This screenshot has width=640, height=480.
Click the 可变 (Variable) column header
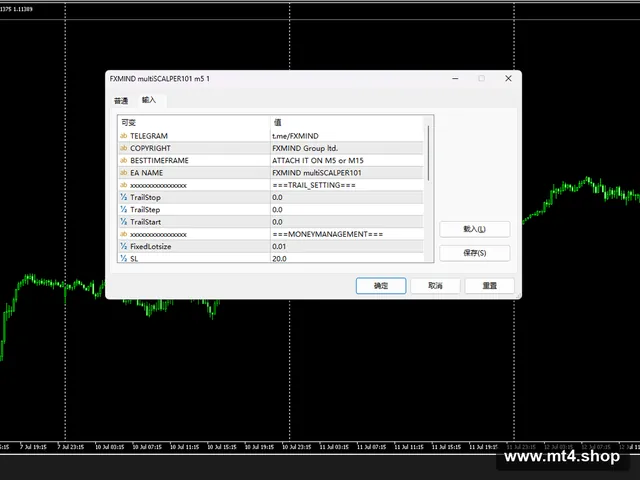coord(194,122)
